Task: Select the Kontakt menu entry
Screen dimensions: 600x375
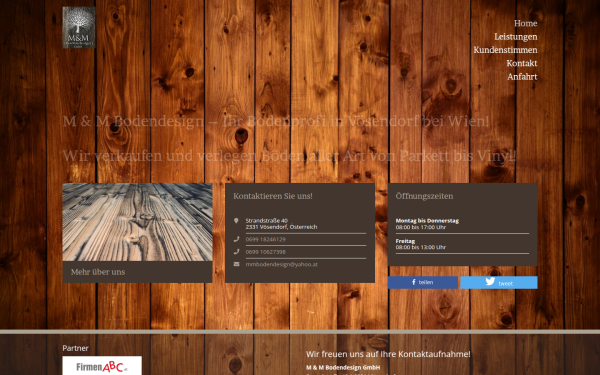Action: 522,64
